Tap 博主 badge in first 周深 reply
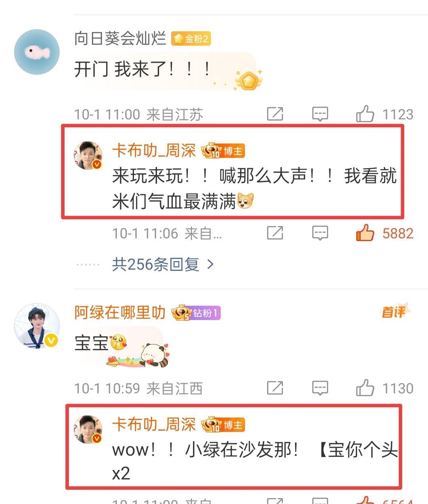 point(233,151)
